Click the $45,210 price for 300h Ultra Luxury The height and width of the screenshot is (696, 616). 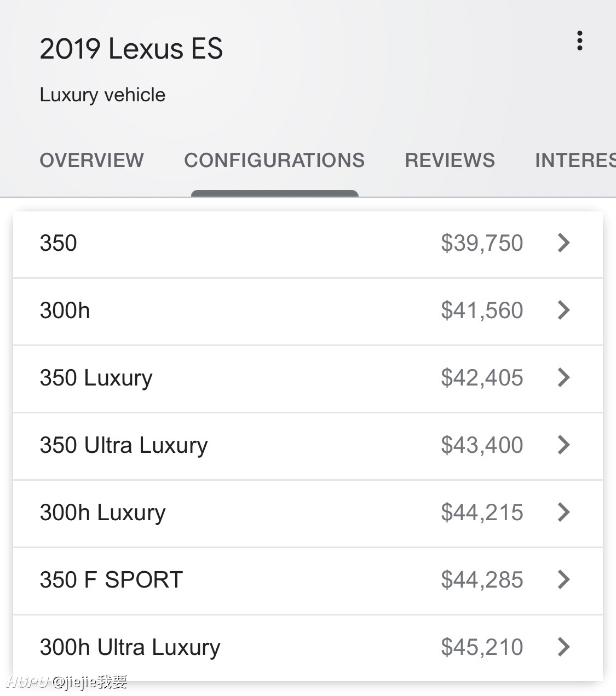coord(482,647)
